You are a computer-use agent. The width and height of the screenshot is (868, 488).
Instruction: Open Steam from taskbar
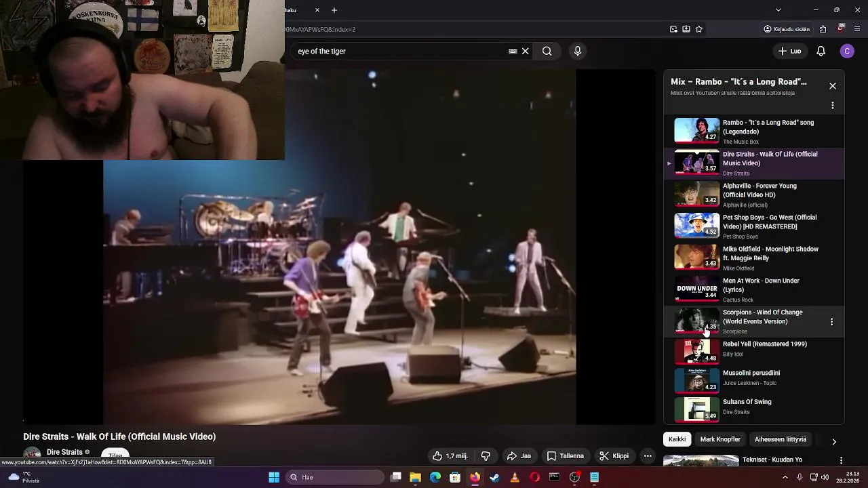pyautogui.click(x=495, y=477)
